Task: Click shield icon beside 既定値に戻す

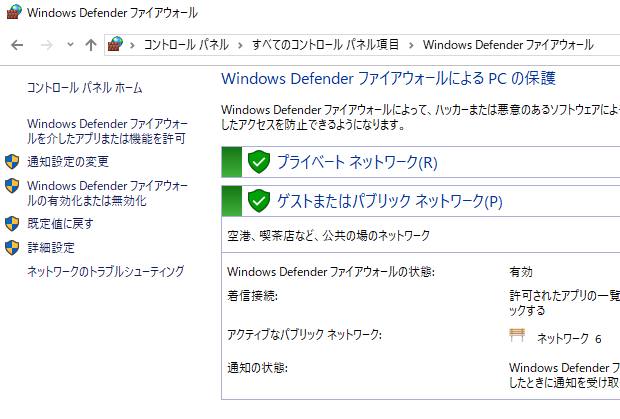Action: pos(13,223)
